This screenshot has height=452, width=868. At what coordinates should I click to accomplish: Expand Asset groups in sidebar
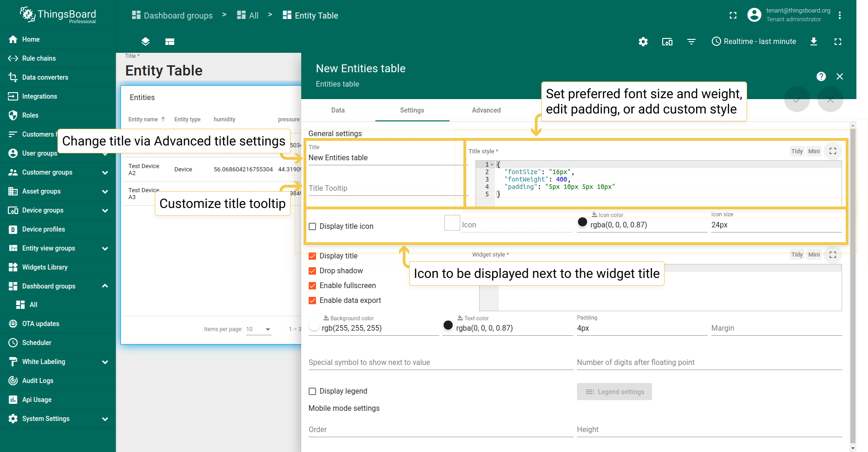pyautogui.click(x=105, y=191)
